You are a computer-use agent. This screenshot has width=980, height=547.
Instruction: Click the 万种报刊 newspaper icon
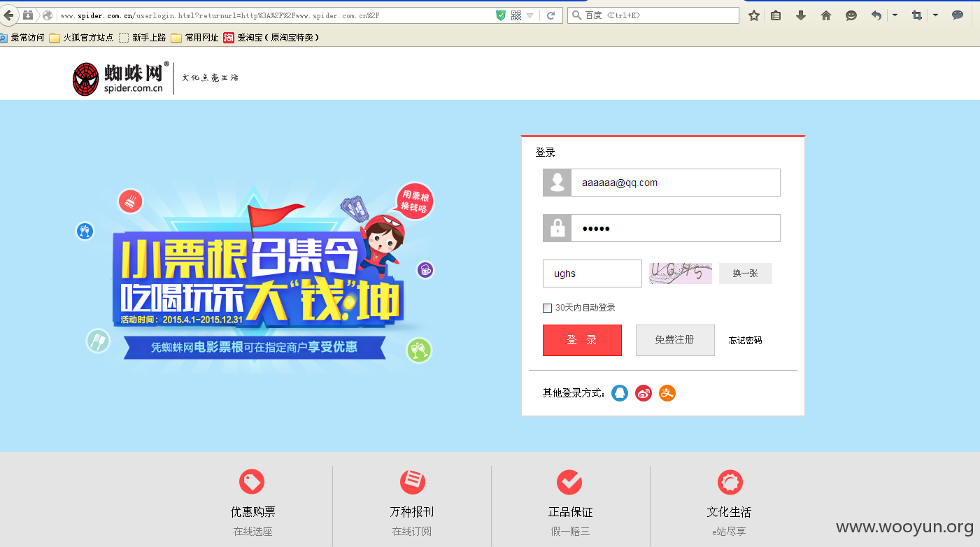click(x=413, y=482)
